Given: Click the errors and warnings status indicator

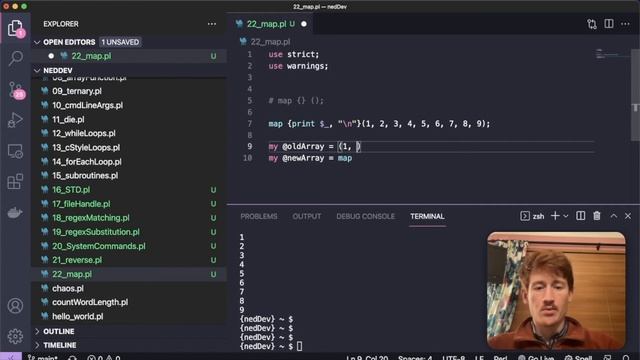Looking at the screenshot, I should 104,358.
